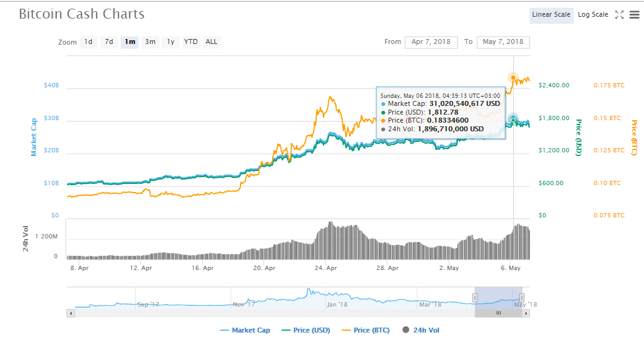Open the chart hamburger menu
Screen dimensions: 644x340
click(634, 15)
